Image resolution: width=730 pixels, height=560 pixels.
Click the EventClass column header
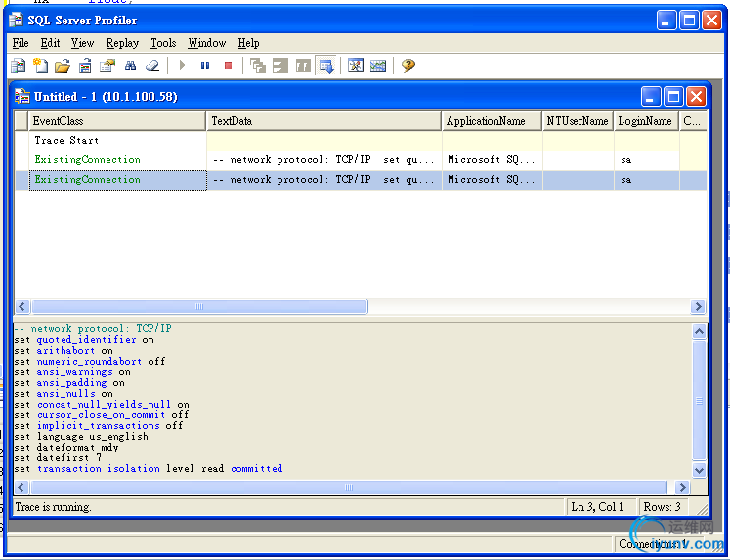tap(117, 121)
